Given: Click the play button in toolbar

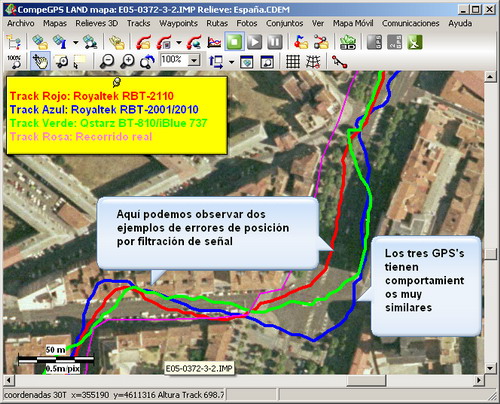Looking at the screenshot, I should click(x=255, y=42).
